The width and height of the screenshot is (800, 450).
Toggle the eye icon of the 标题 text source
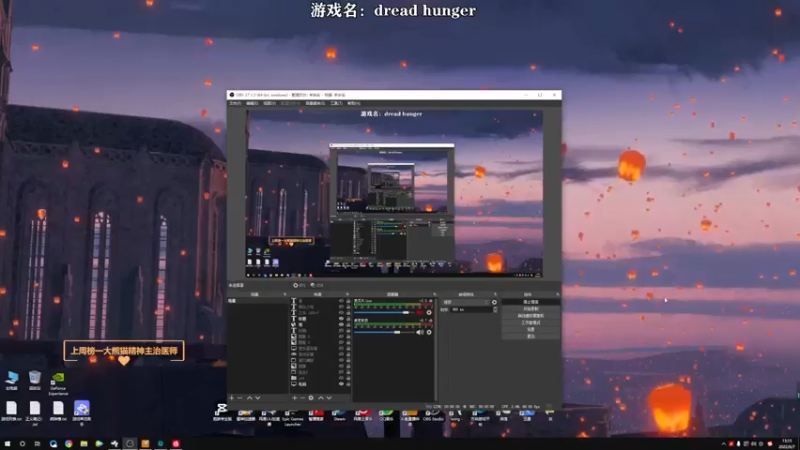tap(341, 319)
